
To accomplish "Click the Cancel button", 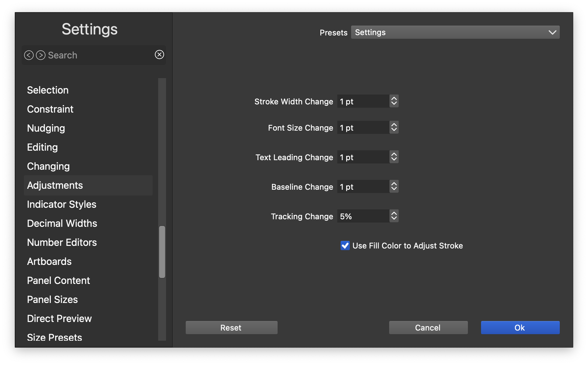I will click(428, 328).
